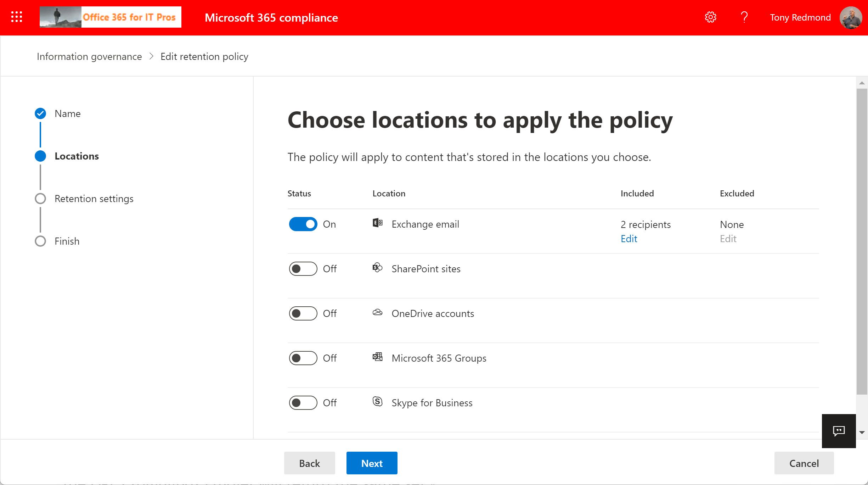Click the Next button
This screenshot has width=868, height=485.
[x=372, y=463]
